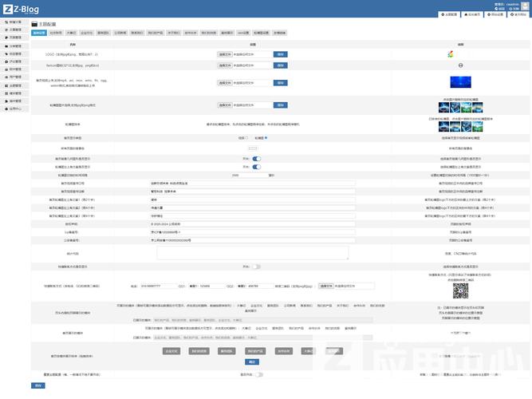Open 文章管理 in the sidebar

pos(14,30)
